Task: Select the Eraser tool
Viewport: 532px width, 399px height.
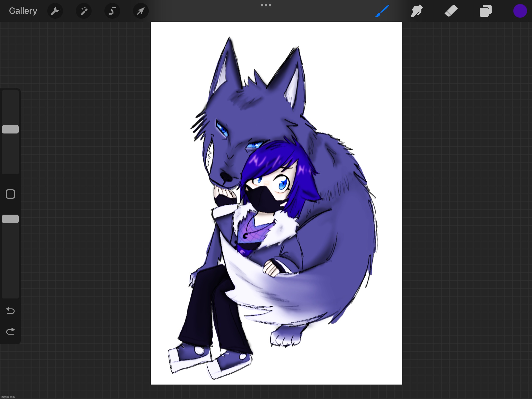Action: (451, 11)
